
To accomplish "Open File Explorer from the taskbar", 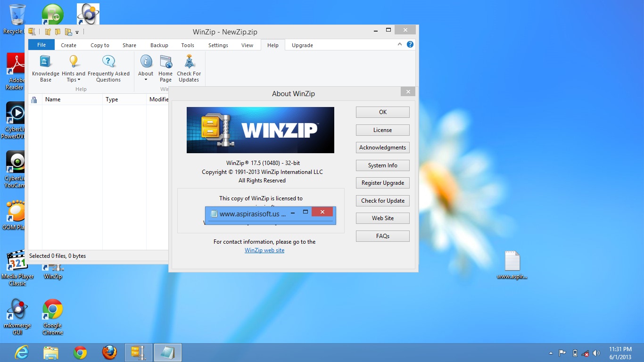I will pyautogui.click(x=51, y=353).
